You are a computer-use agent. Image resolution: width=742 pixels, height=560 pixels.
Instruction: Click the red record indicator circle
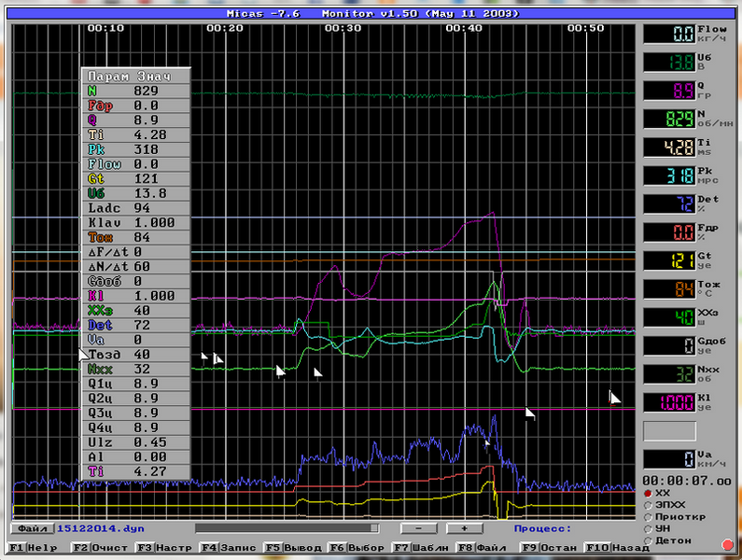727,544
